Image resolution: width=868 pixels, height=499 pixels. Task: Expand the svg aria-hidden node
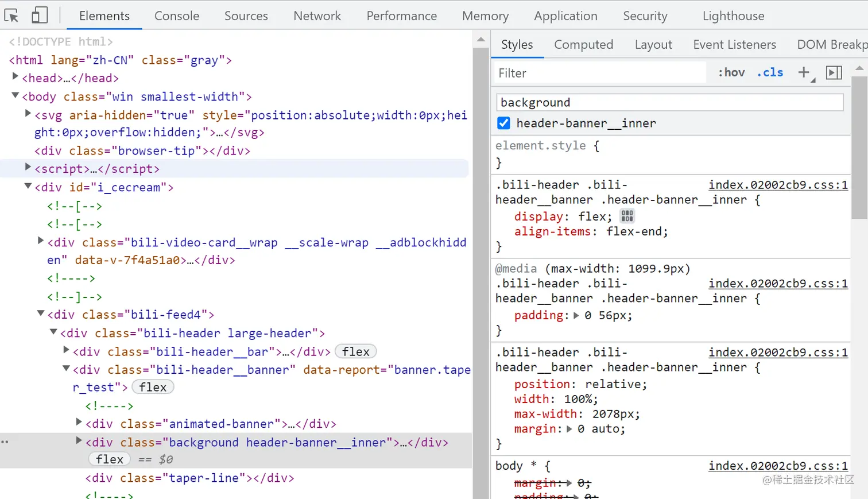[x=28, y=114]
